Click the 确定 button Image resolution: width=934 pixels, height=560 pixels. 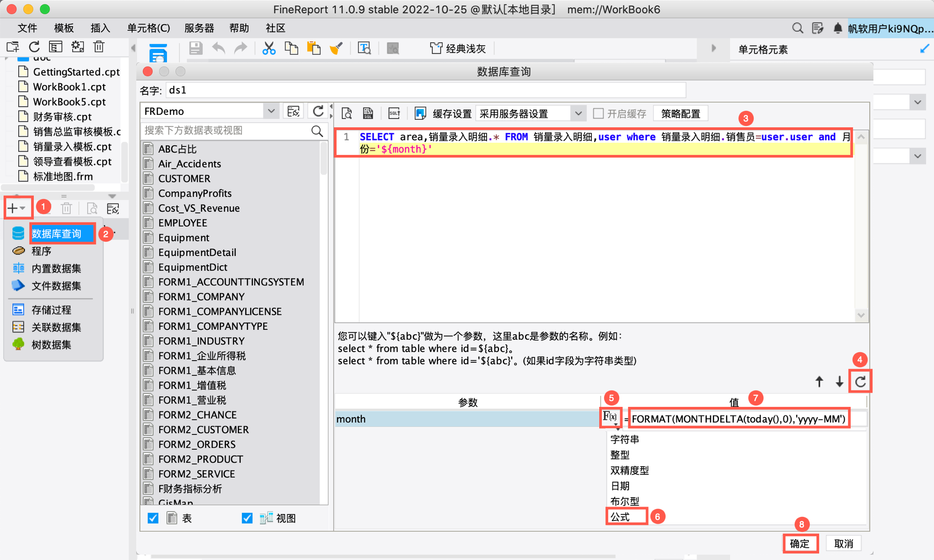click(800, 543)
